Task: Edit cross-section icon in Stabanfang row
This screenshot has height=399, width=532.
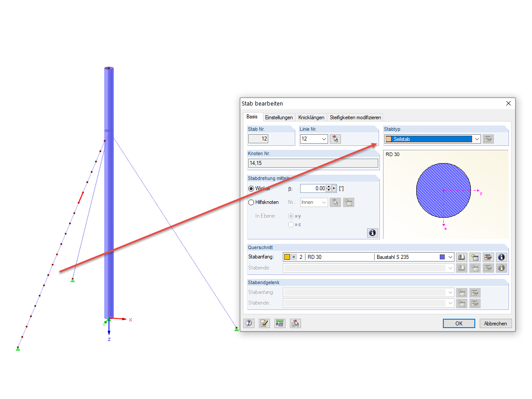Action: [x=488, y=257]
